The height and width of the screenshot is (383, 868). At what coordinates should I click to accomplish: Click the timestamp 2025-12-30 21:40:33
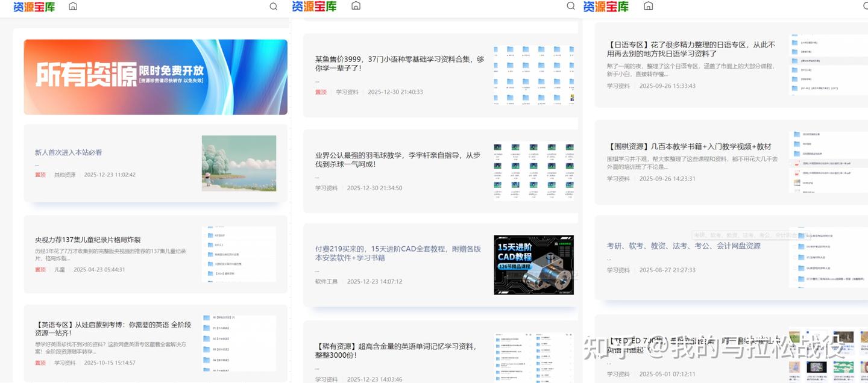pyautogui.click(x=395, y=92)
